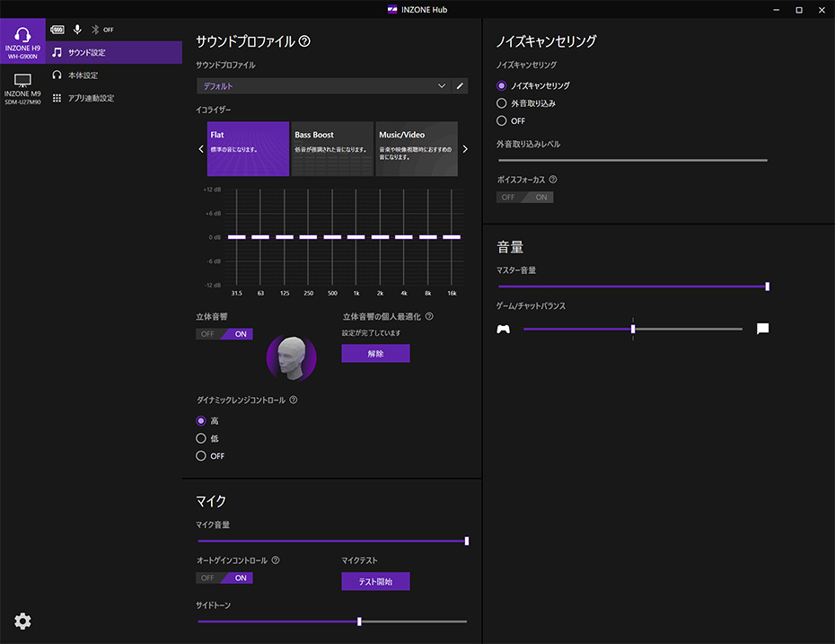
Task: Open the 本体設定 menu item
Action: point(83,75)
